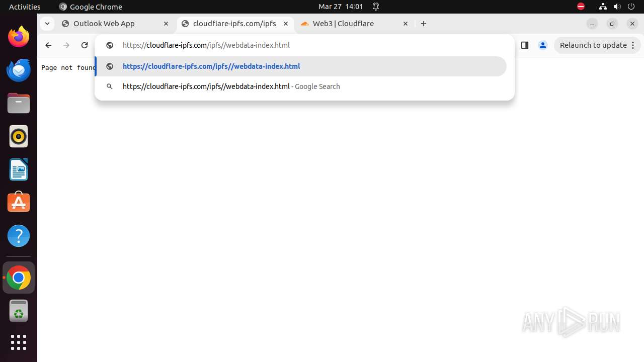This screenshot has height=362, width=644.
Task: Open the notification bell in the top bar
Action: tap(376, 7)
